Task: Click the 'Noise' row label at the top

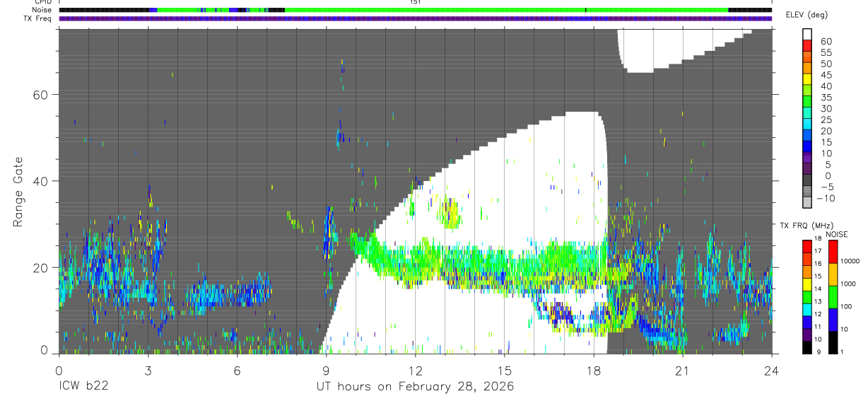Action: (42, 10)
